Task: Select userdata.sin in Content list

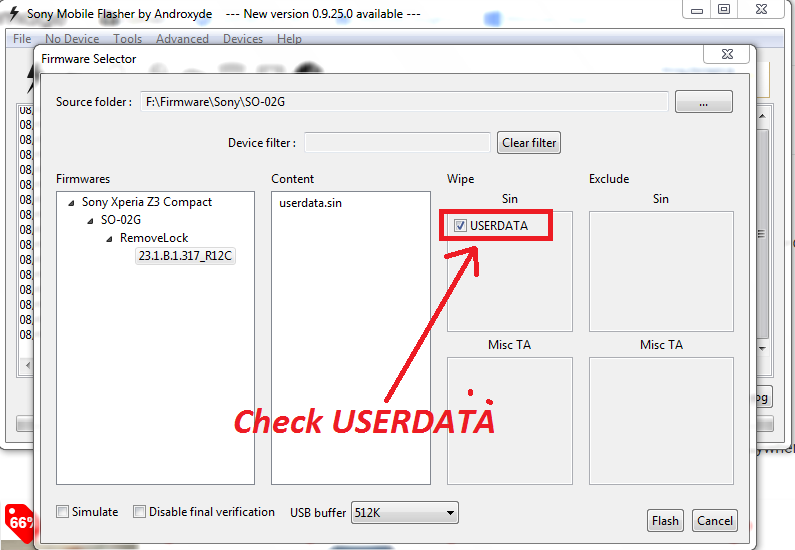Action: 310,203
